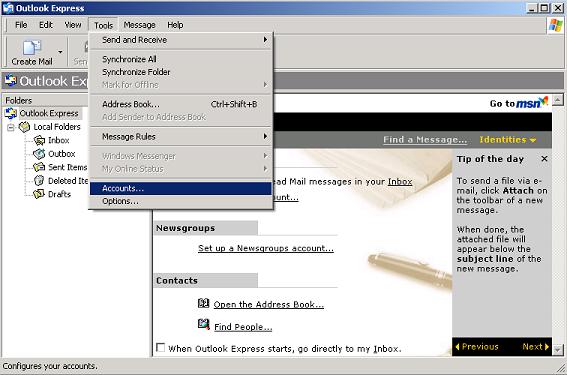Click the Find a Message link
567x375 pixels.
tap(425, 140)
